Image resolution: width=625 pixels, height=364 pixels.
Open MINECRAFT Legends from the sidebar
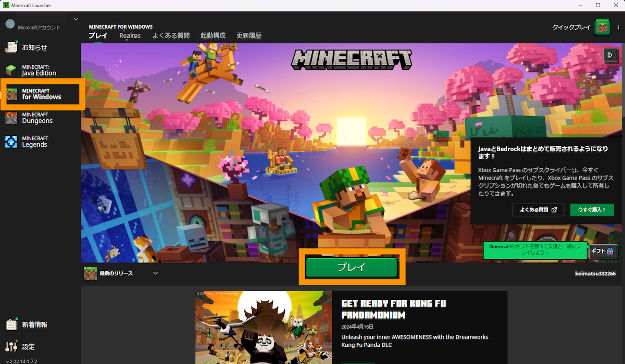pyautogui.click(x=36, y=141)
